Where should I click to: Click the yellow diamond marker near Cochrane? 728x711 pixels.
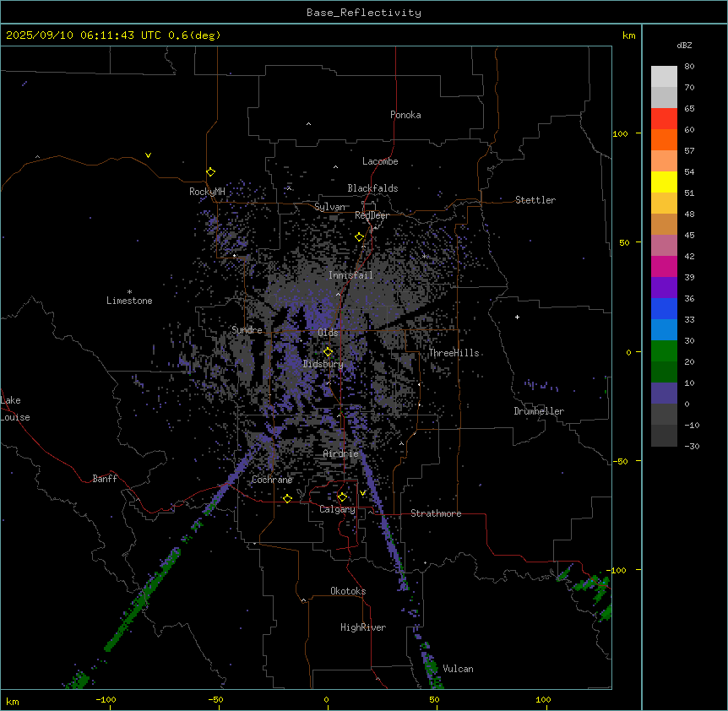[287, 498]
